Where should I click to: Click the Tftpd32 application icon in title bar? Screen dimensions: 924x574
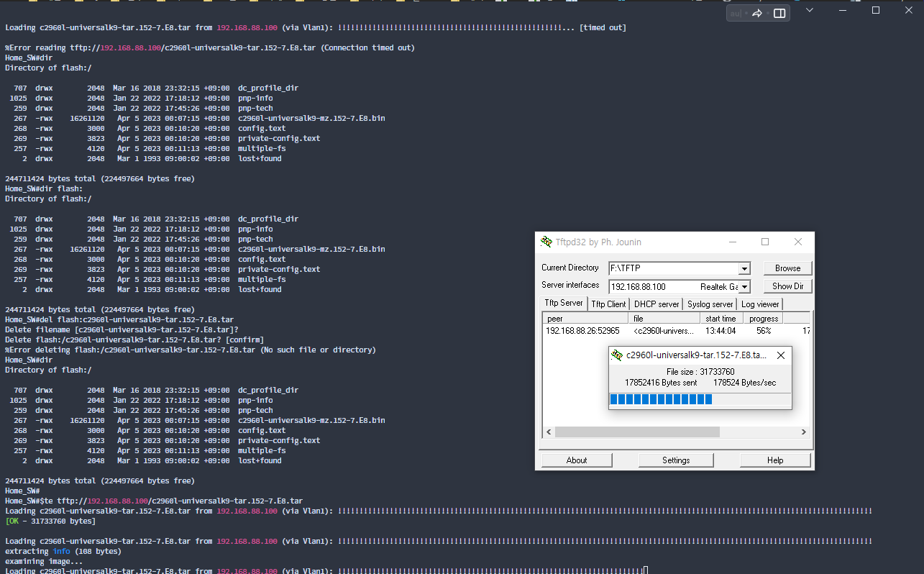point(546,242)
